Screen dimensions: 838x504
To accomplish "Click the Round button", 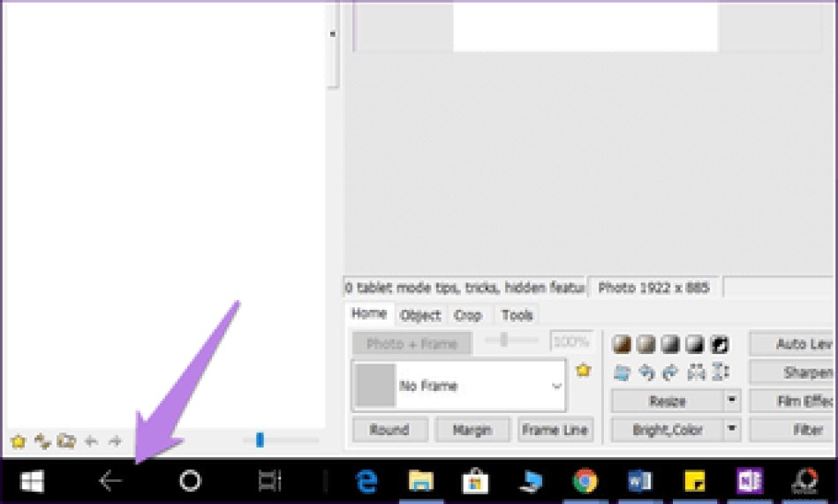I will (389, 430).
